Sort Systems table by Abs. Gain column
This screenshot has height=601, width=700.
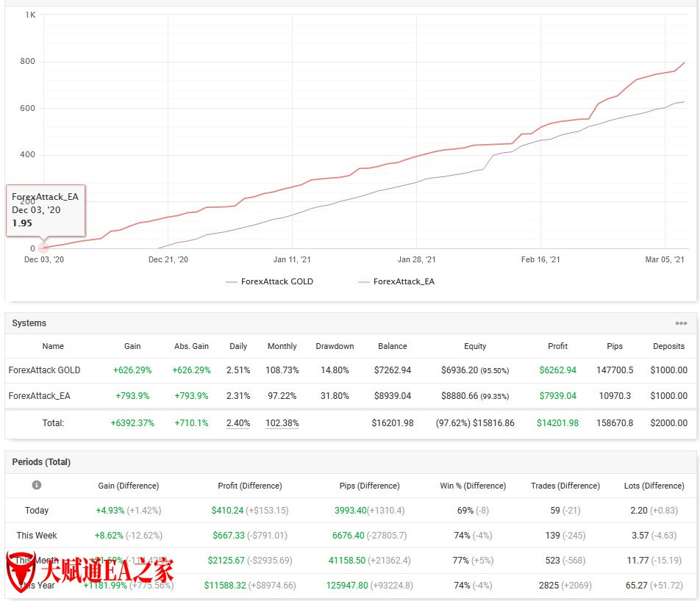191,346
